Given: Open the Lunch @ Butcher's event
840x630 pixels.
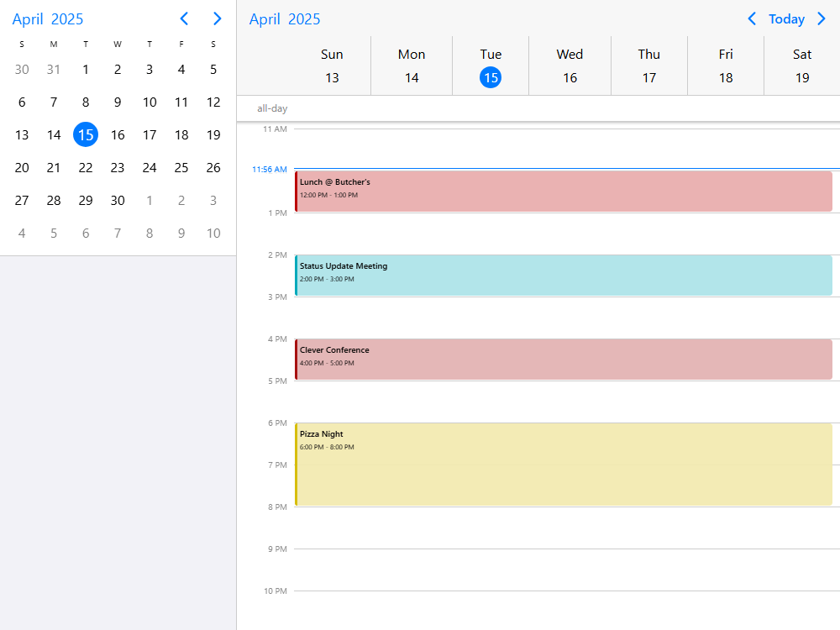Looking at the screenshot, I should tap(564, 192).
